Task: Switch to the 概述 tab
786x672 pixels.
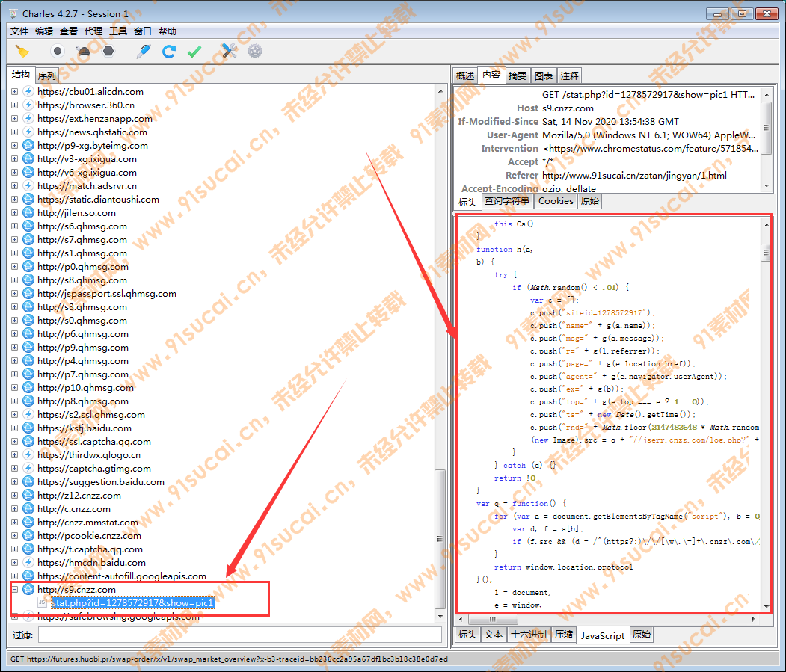Action: pyautogui.click(x=464, y=75)
